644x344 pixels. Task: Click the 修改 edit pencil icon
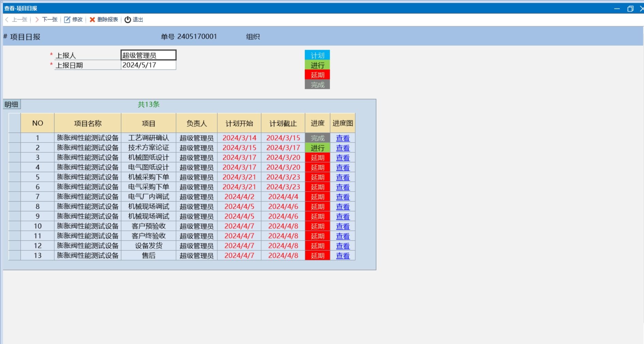click(x=67, y=20)
